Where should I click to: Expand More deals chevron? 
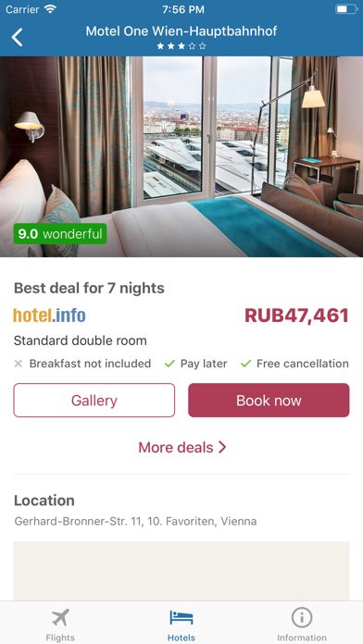tap(222, 447)
